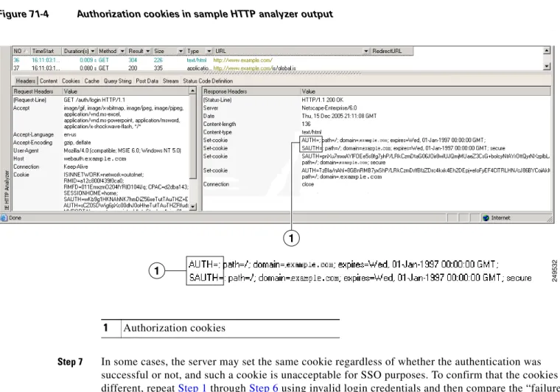The image size is (560, 392).
Task: Follow the Step 6 link
Action: click(x=263, y=388)
